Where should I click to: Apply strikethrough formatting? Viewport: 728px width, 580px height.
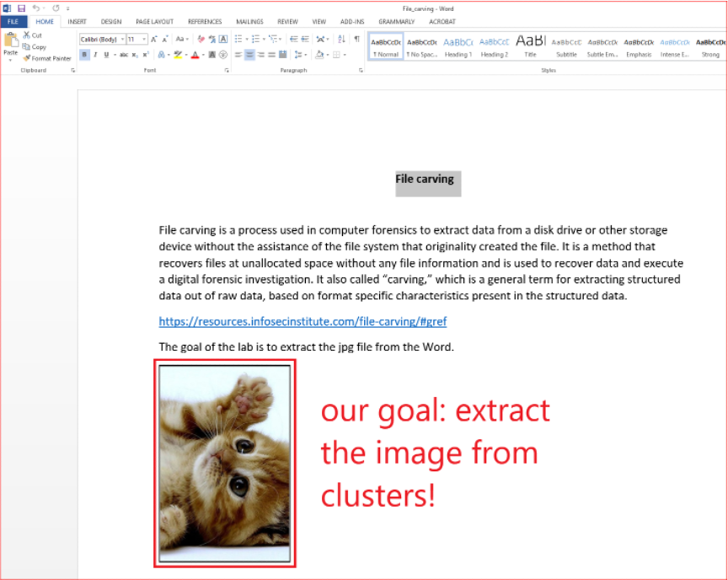[x=124, y=55]
